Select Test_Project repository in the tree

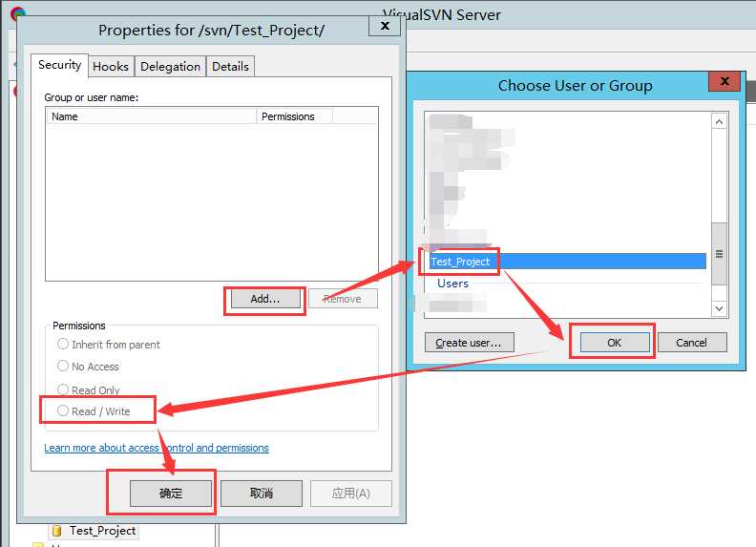pos(102,531)
